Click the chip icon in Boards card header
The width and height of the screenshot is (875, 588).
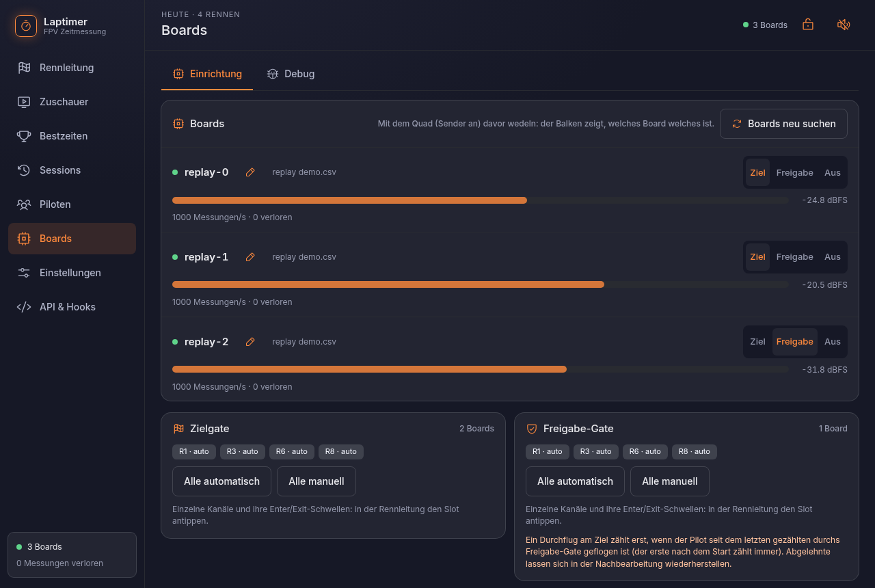[178, 124]
